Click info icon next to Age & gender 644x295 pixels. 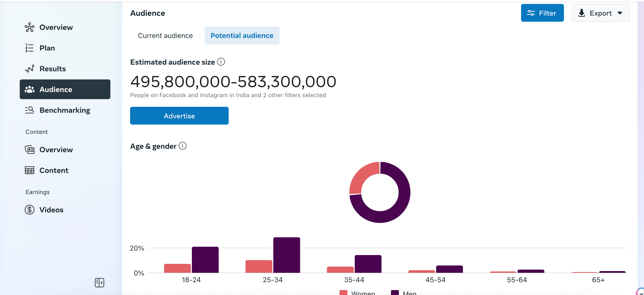[183, 146]
